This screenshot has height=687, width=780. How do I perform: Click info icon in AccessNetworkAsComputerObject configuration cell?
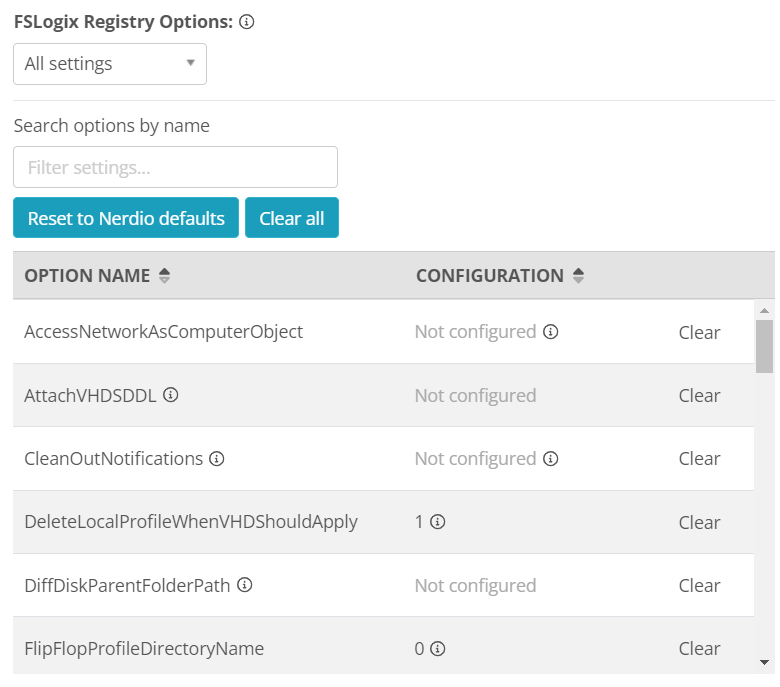coord(550,332)
